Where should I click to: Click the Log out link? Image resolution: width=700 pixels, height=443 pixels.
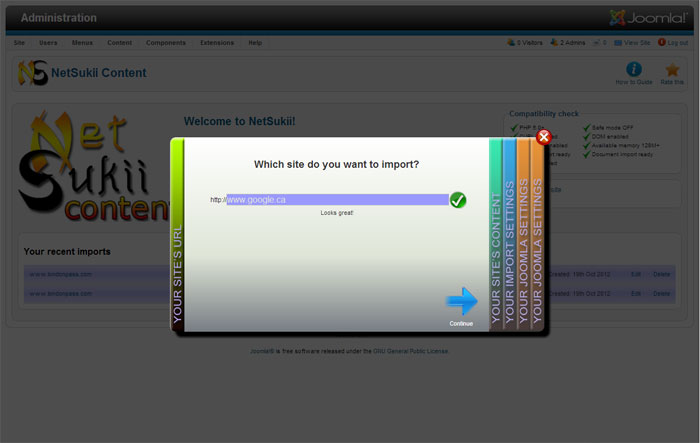673,42
